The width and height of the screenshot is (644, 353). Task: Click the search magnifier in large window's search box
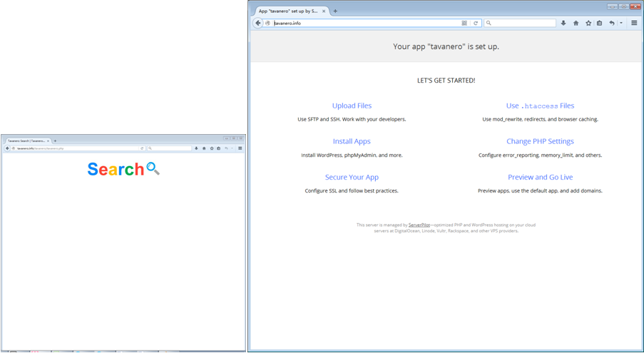click(x=489, y=23)
